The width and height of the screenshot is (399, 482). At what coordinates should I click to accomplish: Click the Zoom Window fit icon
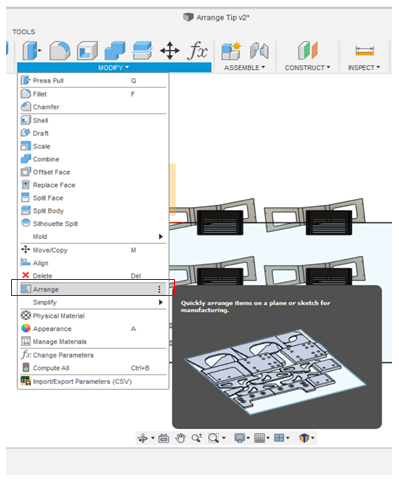point(213,438)
